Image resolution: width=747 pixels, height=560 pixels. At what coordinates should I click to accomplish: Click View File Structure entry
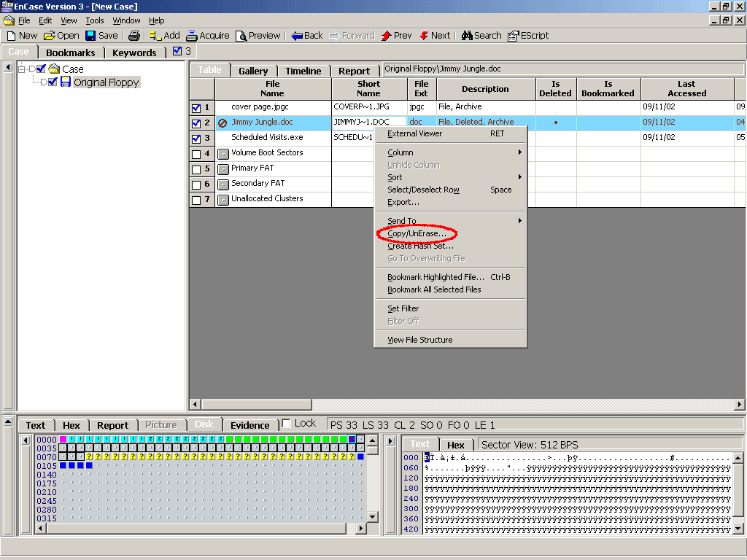450,340
